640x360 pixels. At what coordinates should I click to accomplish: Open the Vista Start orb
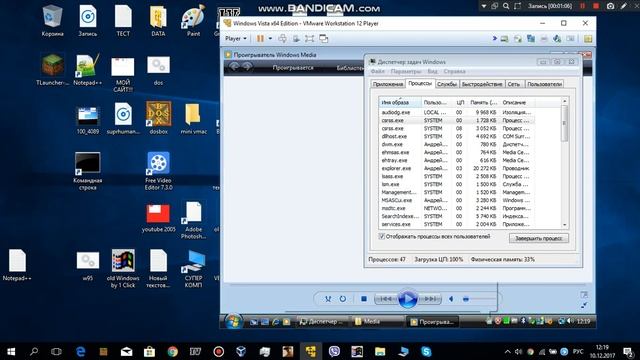pos(233,322)
